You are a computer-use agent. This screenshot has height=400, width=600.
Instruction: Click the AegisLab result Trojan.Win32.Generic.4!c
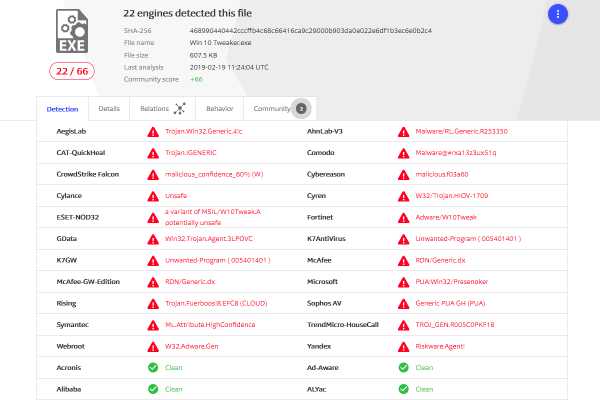pos(204,131)
